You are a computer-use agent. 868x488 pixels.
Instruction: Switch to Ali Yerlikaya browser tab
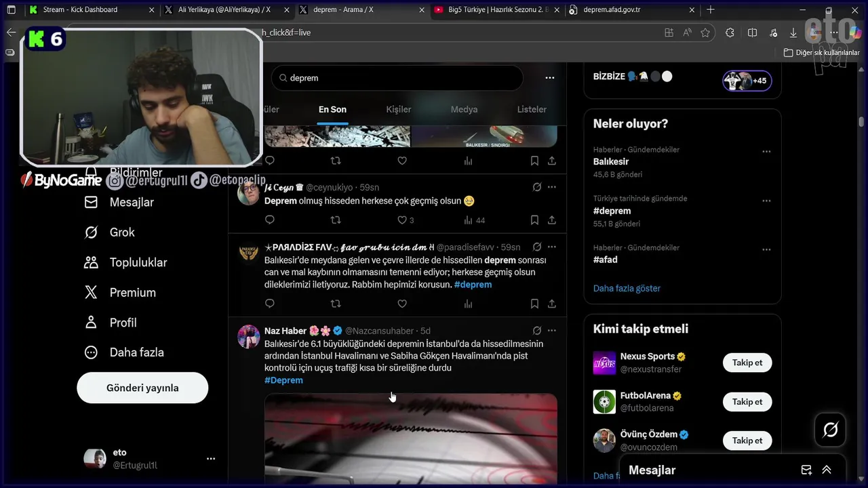click(224, 9)
